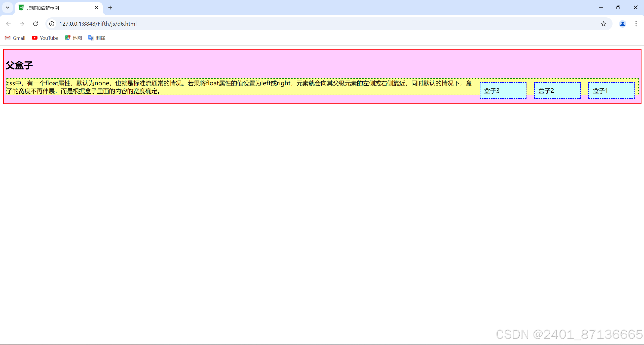Open the user profile icon
Image resolution: width=644 pixels, height=345 pixels.
click(x=622, y=24)
